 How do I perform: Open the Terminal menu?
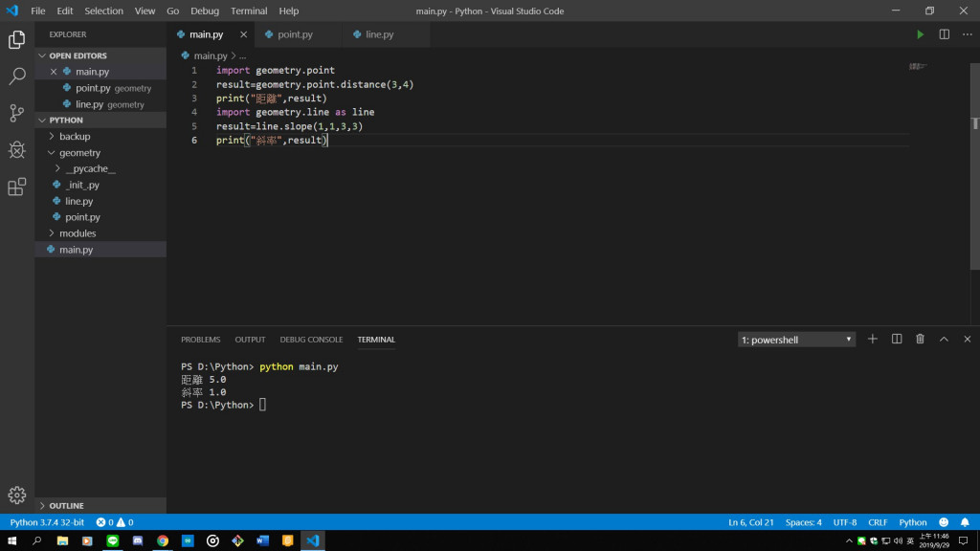(249, 11)
